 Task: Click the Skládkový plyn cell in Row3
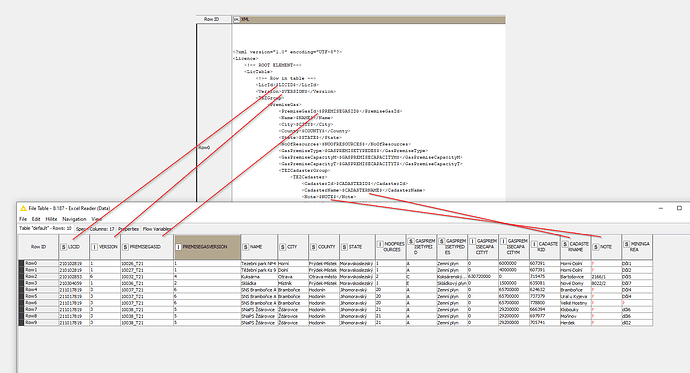coord(452,283)
